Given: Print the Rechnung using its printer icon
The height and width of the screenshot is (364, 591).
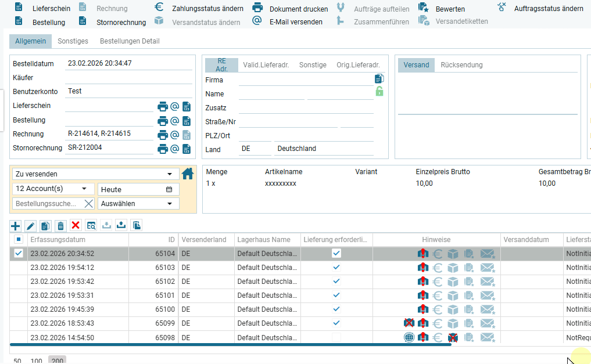Looking at the screenshot, I should [x=163, y=135].
